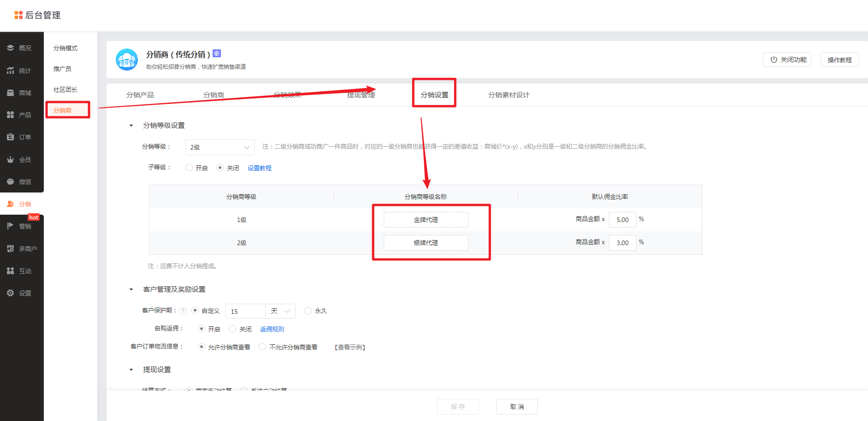Open 分销模式 submenu item
This screenshot has height=421, width=868.
pos(65,48)
